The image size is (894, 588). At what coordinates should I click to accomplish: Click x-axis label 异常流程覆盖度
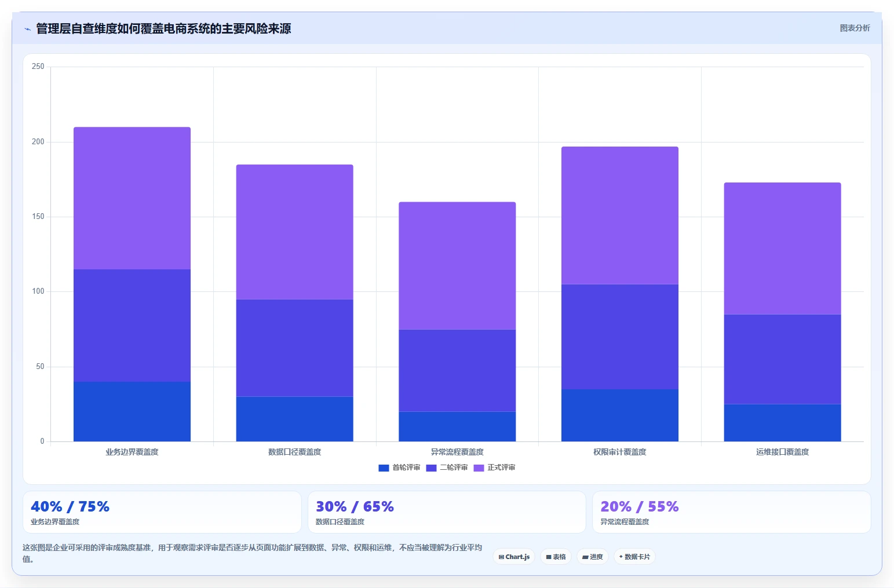(x=457, y=452)
